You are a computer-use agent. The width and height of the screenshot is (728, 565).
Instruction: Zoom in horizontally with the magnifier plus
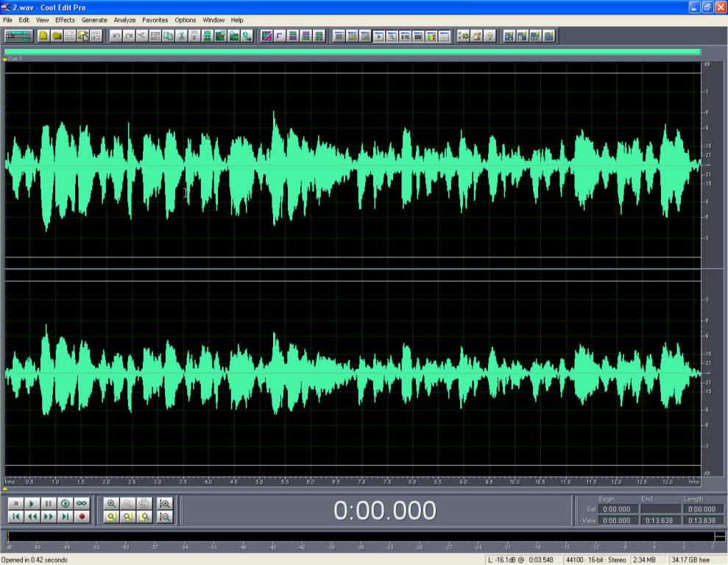pyautogui.click(x=112, y=504)
